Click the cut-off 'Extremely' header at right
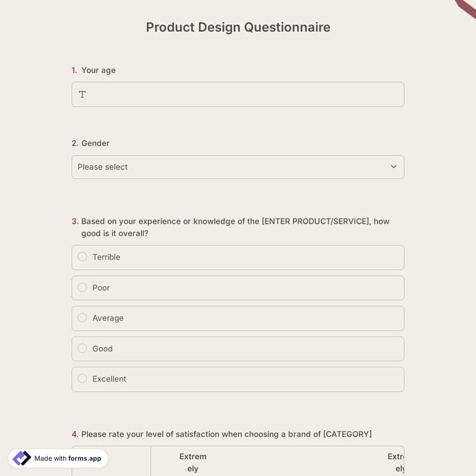Screen dimensions: 476x476 tap(397, 462)
